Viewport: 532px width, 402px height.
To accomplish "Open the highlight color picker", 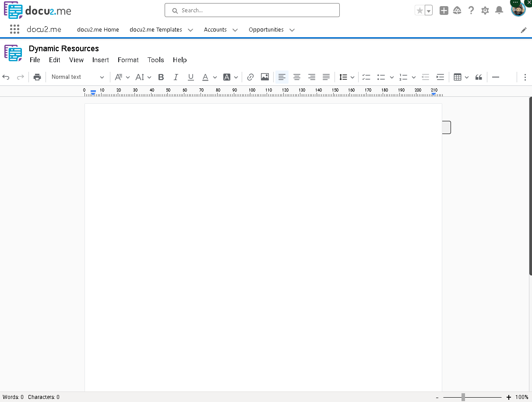I will click(231, 77).
